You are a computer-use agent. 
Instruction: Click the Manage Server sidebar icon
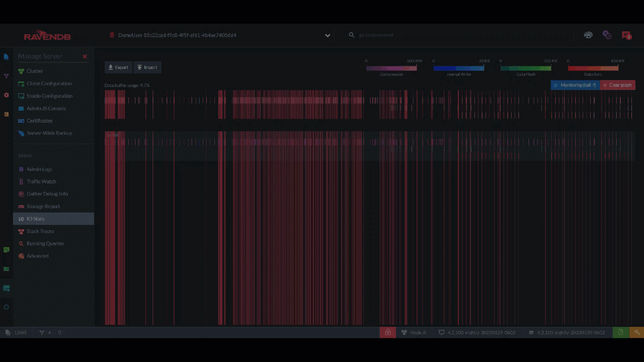[6, 288]
